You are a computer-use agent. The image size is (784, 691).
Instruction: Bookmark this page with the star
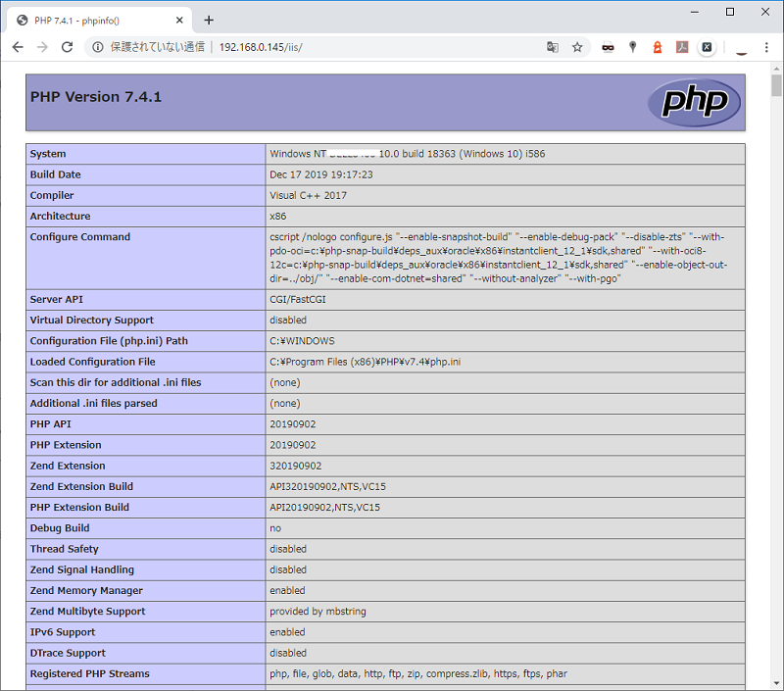(x=577, y=47)
